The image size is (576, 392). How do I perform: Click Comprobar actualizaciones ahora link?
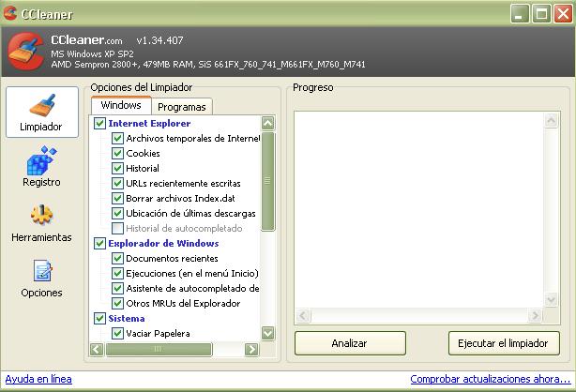click(x=490, y=379)
